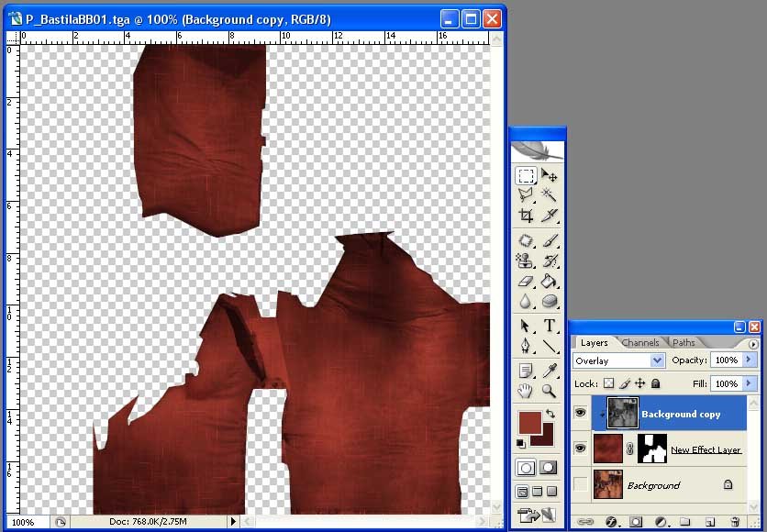
Task: Select the Hand tool
Action: coord(526,392)
